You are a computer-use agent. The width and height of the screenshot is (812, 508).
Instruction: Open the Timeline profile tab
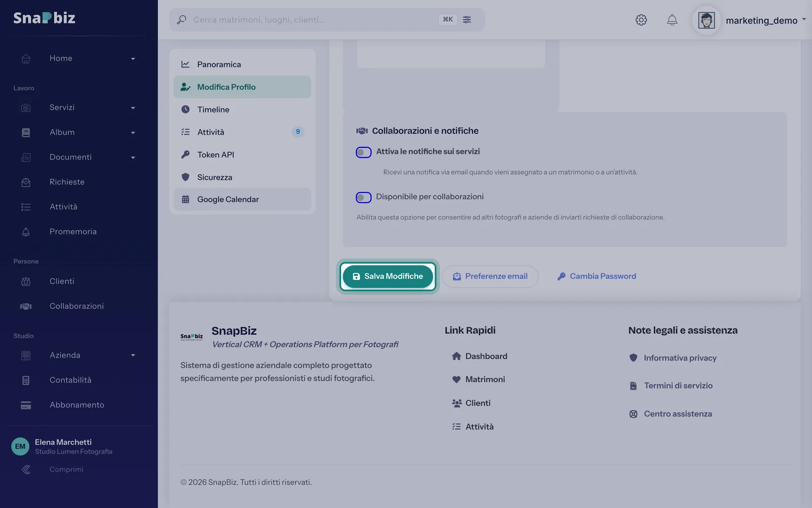pos(242,110)
